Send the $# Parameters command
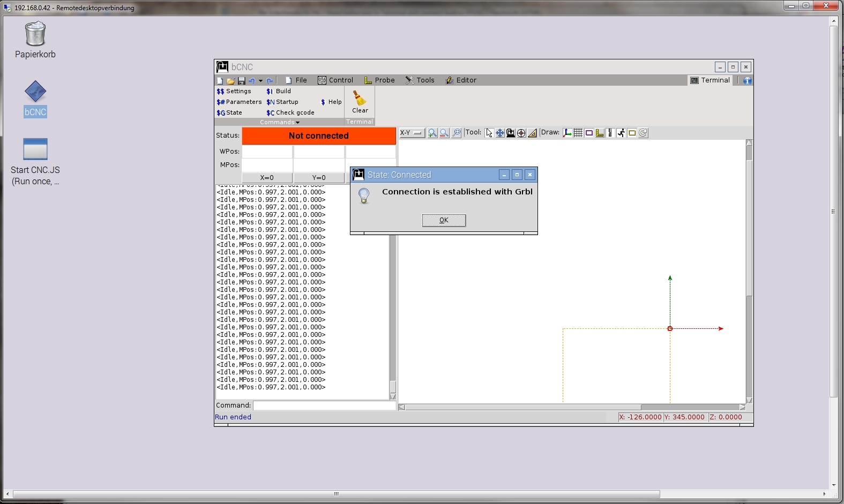The image size is (844, 504). tap(239, 102)
